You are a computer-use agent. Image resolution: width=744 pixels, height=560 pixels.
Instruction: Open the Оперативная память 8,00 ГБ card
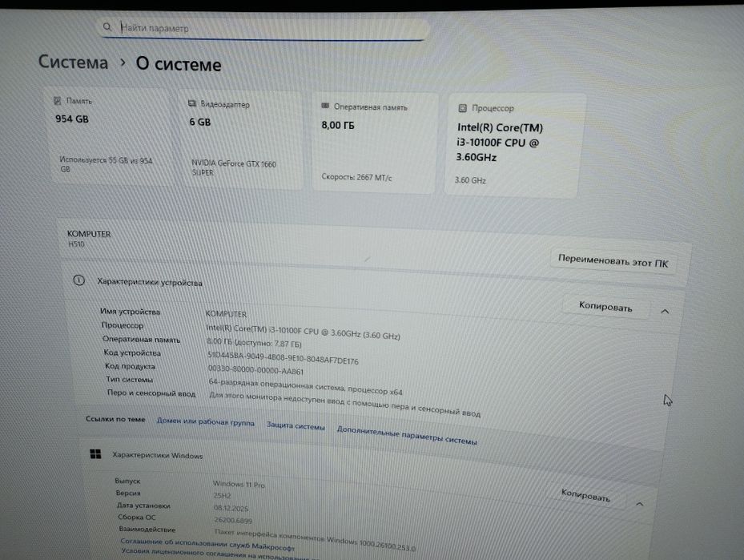(x=374, y=143)
